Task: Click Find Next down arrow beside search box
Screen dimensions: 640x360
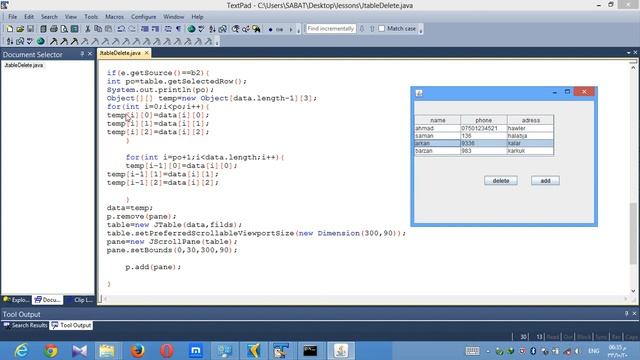Action: pyautogui.click(x=362, y=29)
